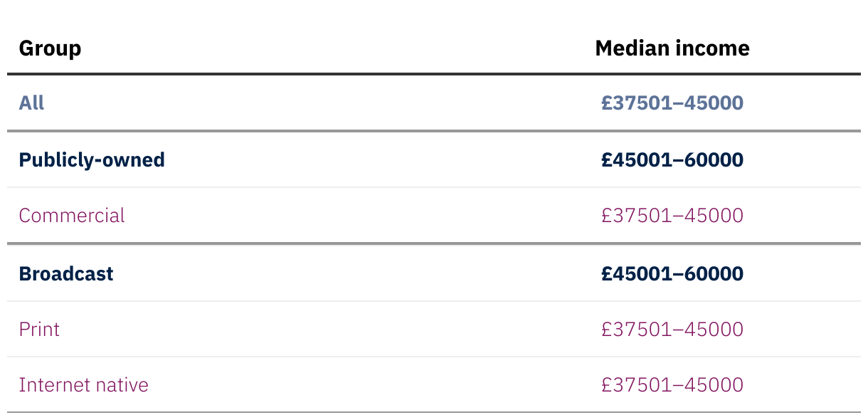
Task: Select the Publicly-owned row label
Action: click(x=92, y=159)
